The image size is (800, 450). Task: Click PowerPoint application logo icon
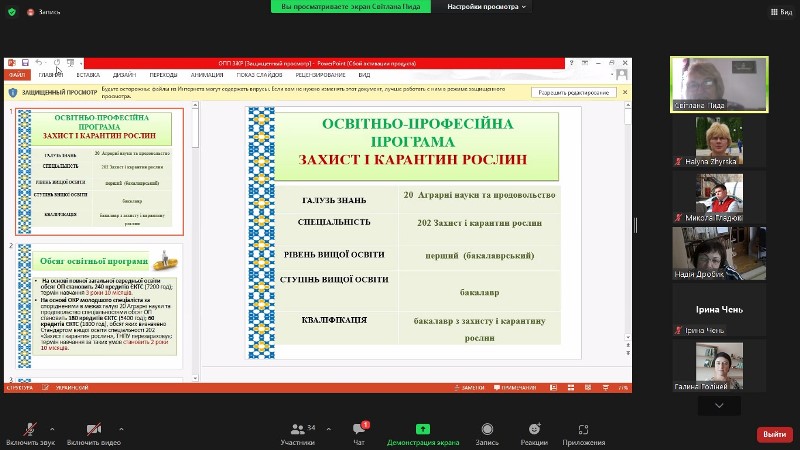click(12, 63)
